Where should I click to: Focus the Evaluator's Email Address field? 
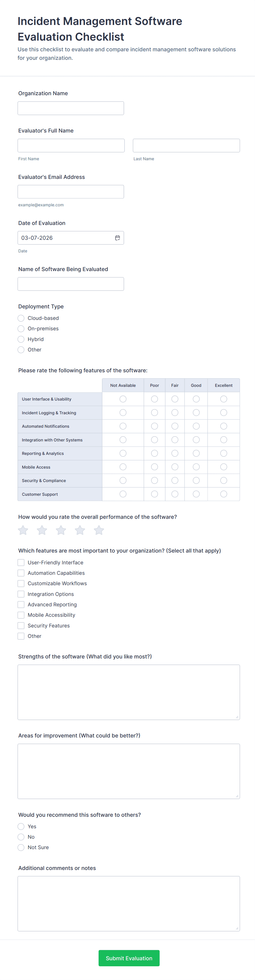pos(71,192)
